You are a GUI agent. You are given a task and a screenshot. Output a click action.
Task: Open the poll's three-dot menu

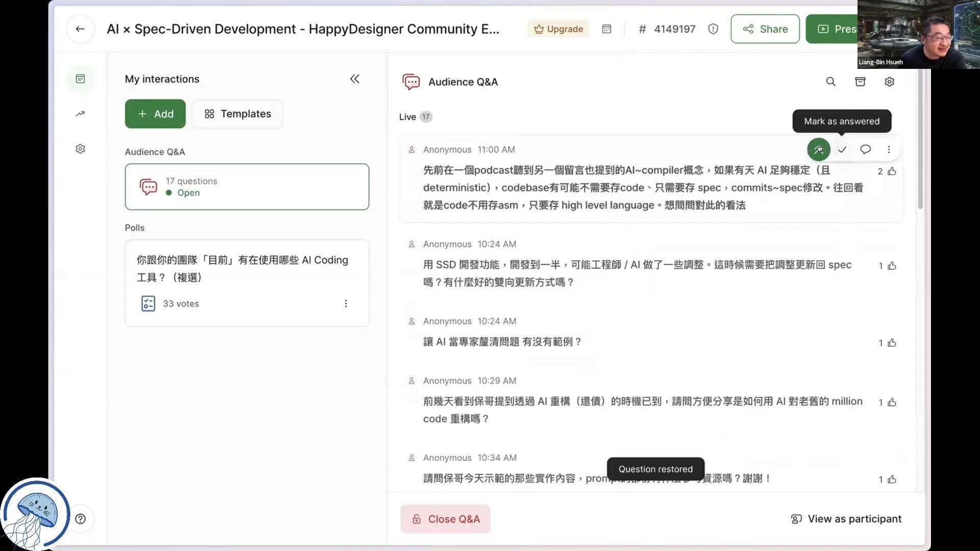(x=346, y=304)
